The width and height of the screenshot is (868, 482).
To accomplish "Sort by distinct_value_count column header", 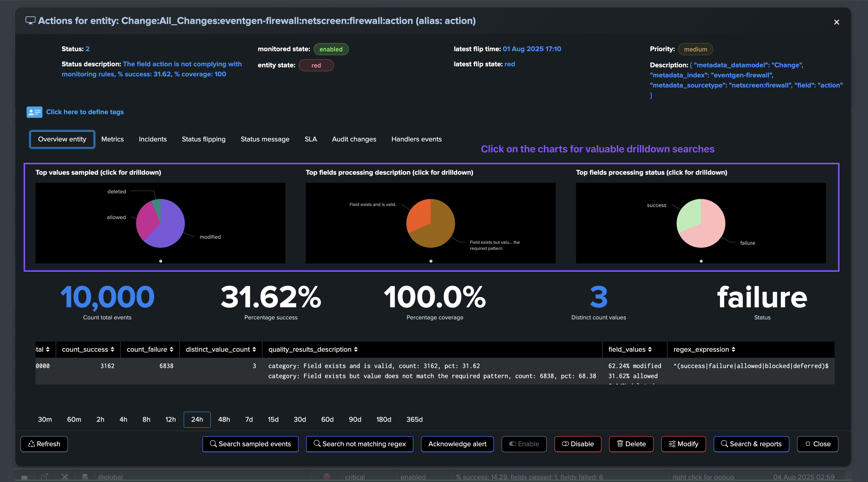I will 221,349.
